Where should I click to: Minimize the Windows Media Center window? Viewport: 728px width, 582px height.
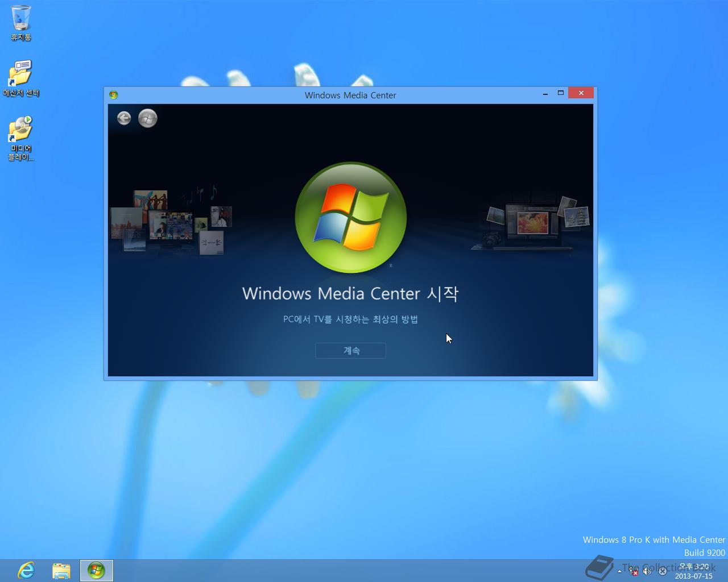545,93
